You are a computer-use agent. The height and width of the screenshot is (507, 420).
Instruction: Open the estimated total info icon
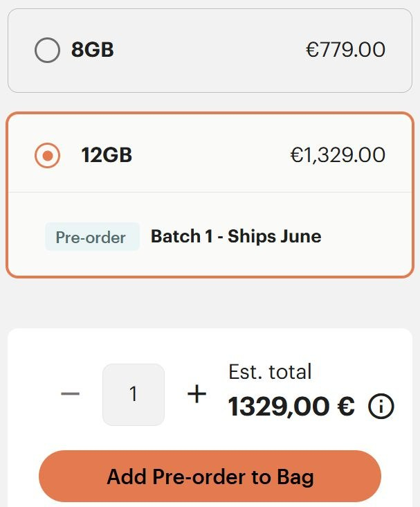click(x=381, y=407)
